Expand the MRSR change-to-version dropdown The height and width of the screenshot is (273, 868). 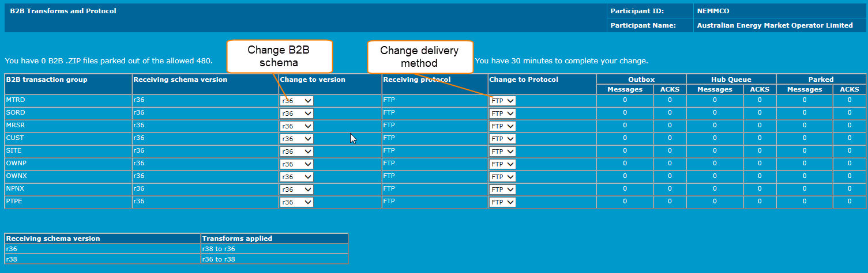point(296,126)
